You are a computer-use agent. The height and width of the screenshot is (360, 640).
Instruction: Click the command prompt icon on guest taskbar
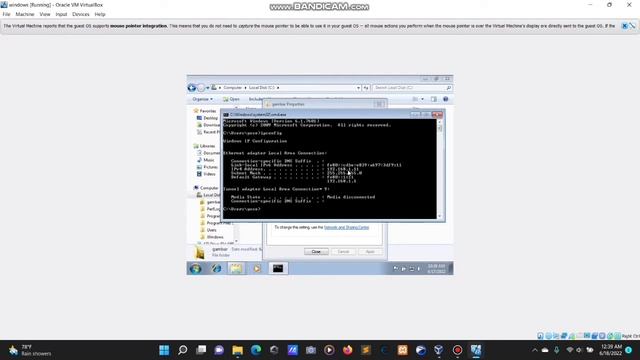[278, 268]
